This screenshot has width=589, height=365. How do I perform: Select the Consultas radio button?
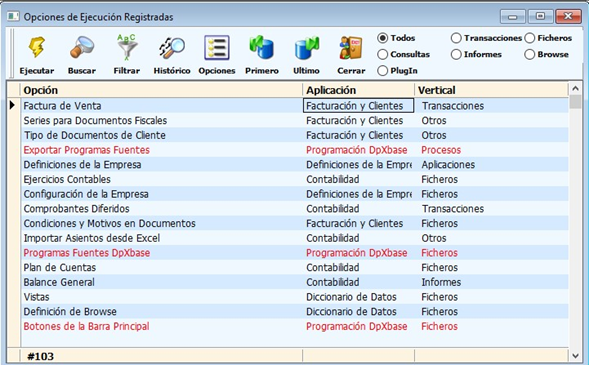click(x=382, y=54)
